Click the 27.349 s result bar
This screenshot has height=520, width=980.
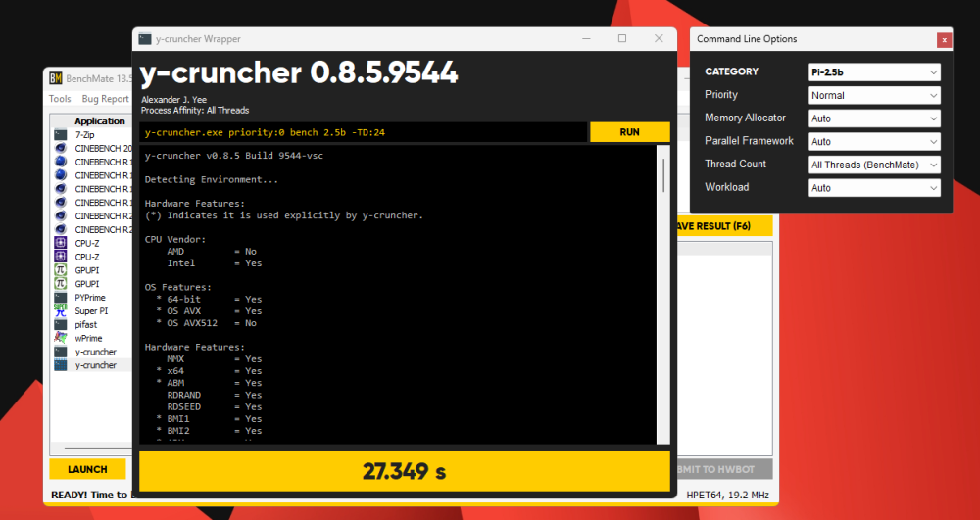(x=405, y=471)
